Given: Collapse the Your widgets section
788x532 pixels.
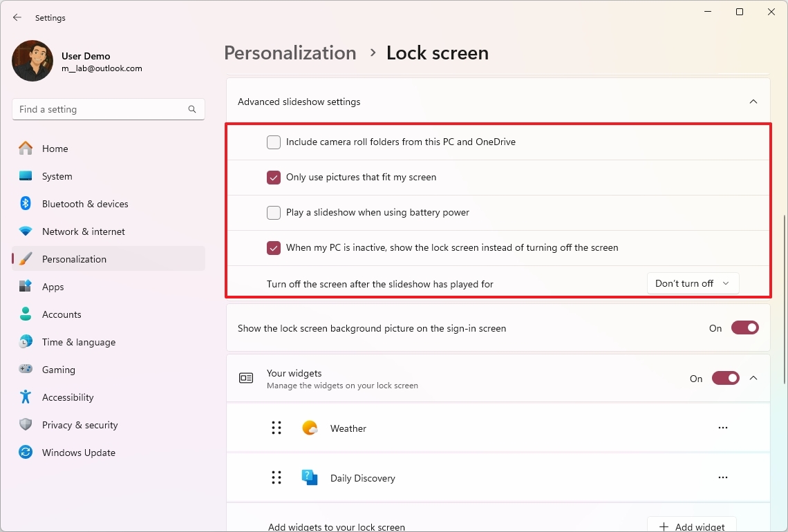Looking at the screenshot, I should click(x=753, y=378).
